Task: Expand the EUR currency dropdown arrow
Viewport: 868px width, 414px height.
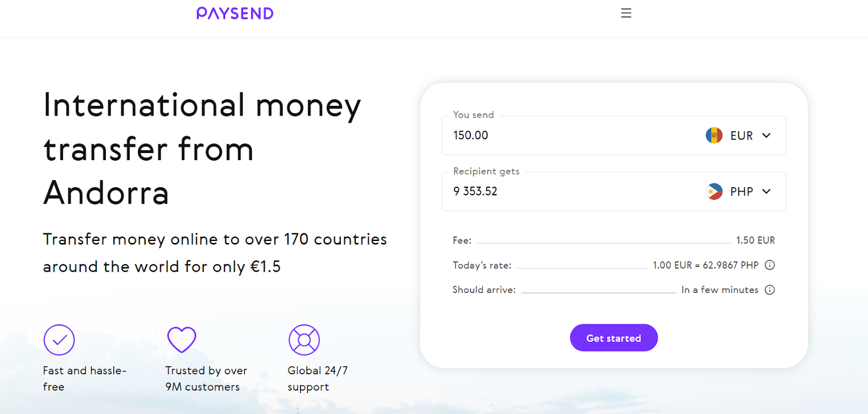Action: [767, 135]
